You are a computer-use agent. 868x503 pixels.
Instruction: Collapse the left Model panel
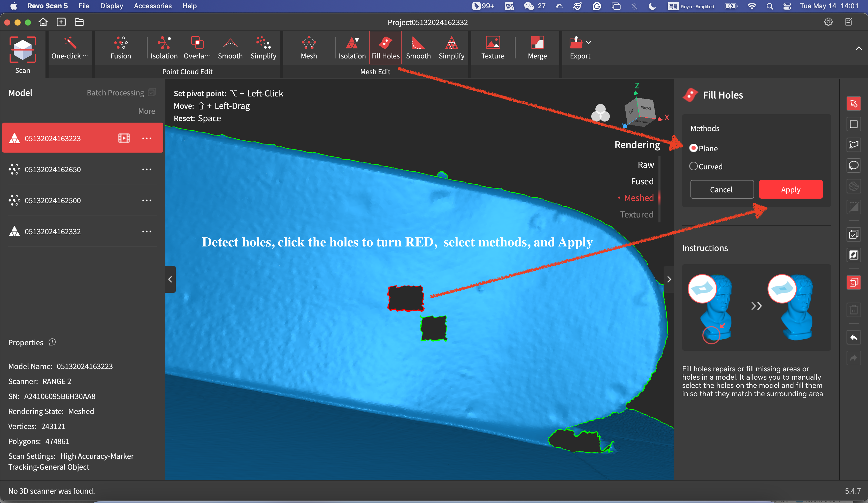coord(170,279)
